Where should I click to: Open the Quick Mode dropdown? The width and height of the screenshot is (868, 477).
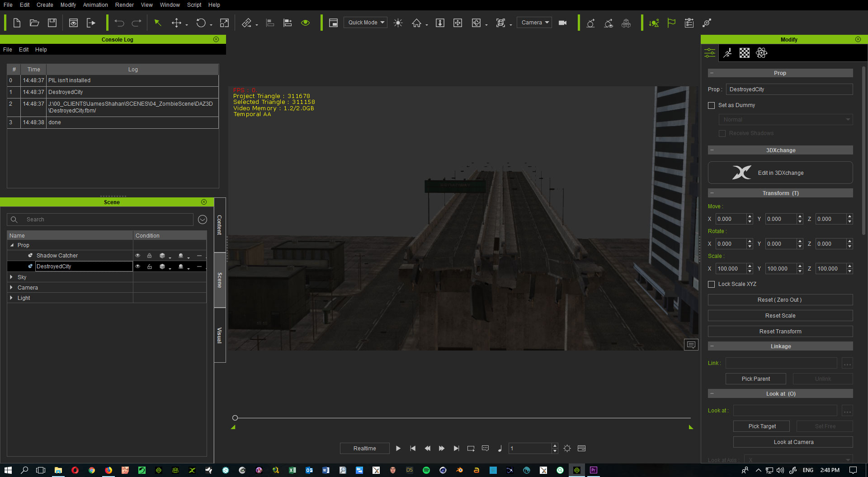tap(365, 22)
